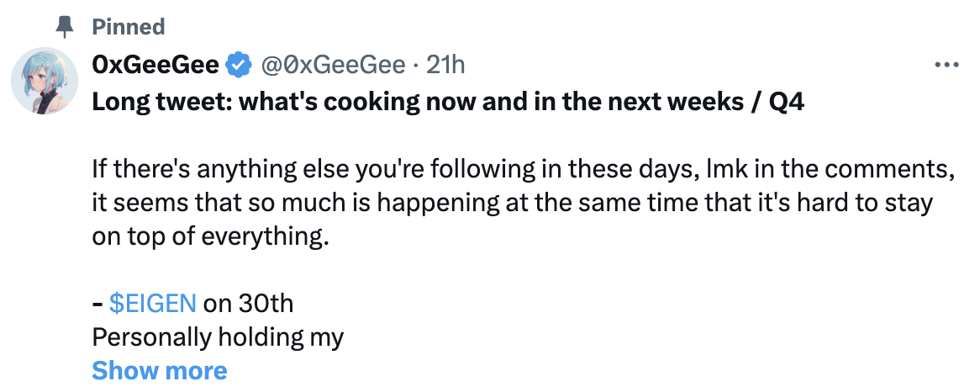980x392 pixels.
Task: Click the blue verified badge
Action: click(240, 64)
